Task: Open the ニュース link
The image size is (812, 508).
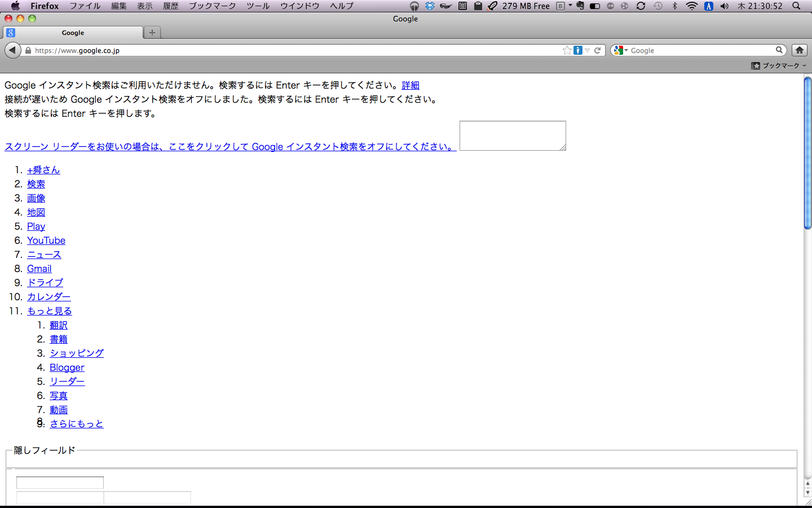Action: 44,255
